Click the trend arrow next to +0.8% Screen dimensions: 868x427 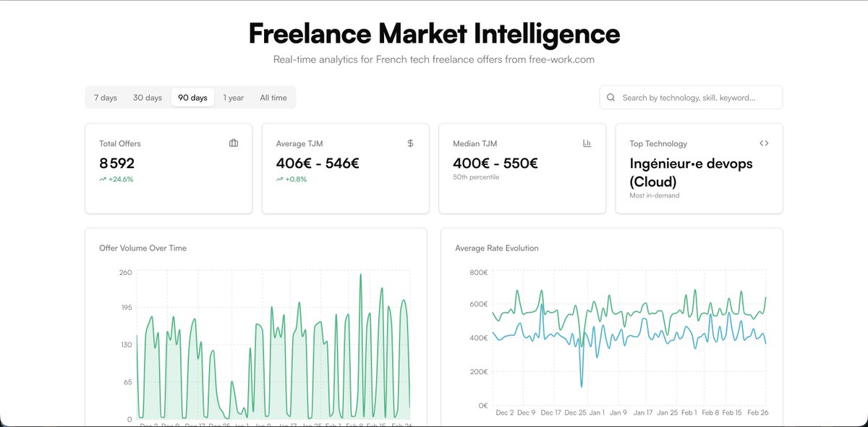[279, 179]
